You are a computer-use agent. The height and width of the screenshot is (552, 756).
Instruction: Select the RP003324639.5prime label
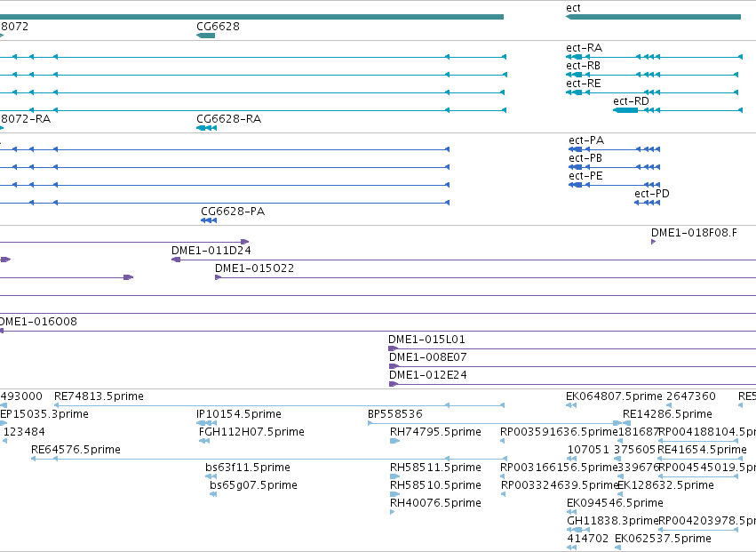(x=560, y=485)
